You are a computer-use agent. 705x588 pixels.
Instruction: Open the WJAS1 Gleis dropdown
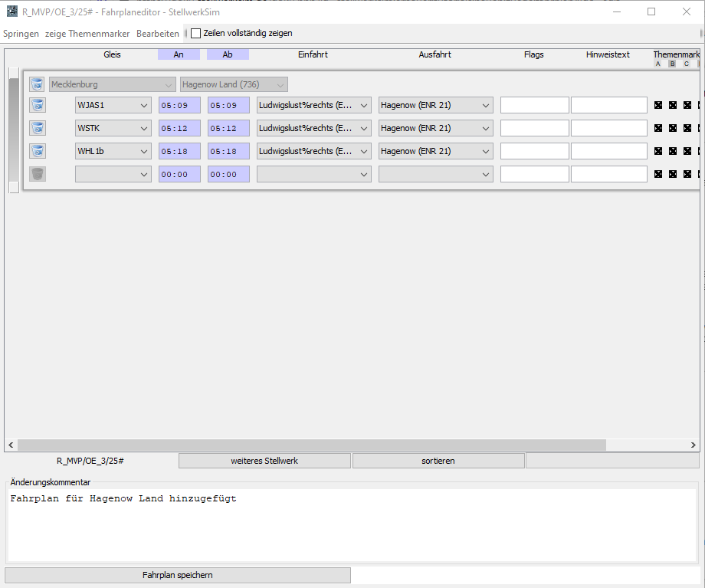pos(113,105)
